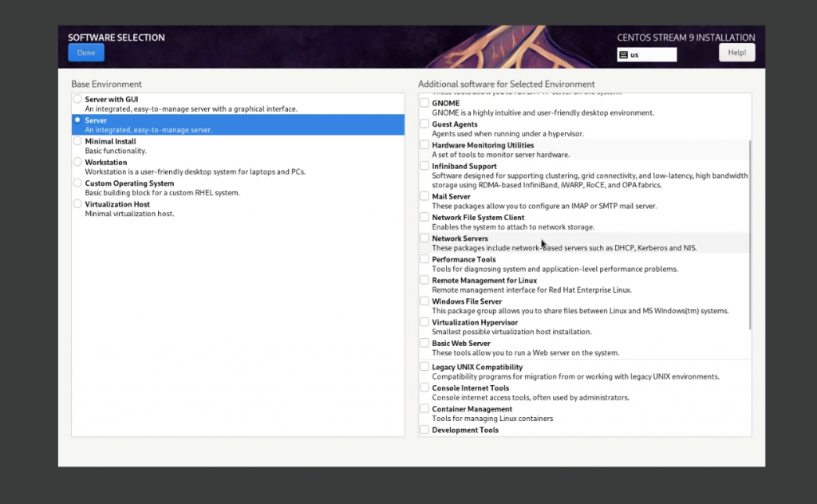
Task: Click the additional software list scrollbar
Action: coord(750,234)
